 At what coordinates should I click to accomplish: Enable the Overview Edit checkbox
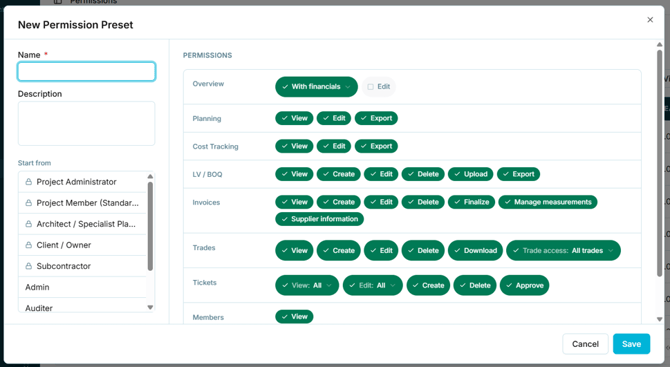[x=370, y=87]
